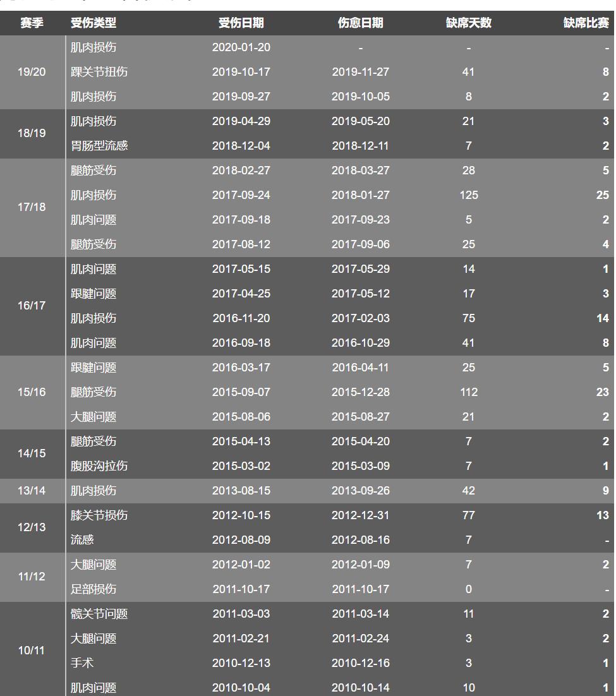Select the 17/18 season cell

pos(32,207)
